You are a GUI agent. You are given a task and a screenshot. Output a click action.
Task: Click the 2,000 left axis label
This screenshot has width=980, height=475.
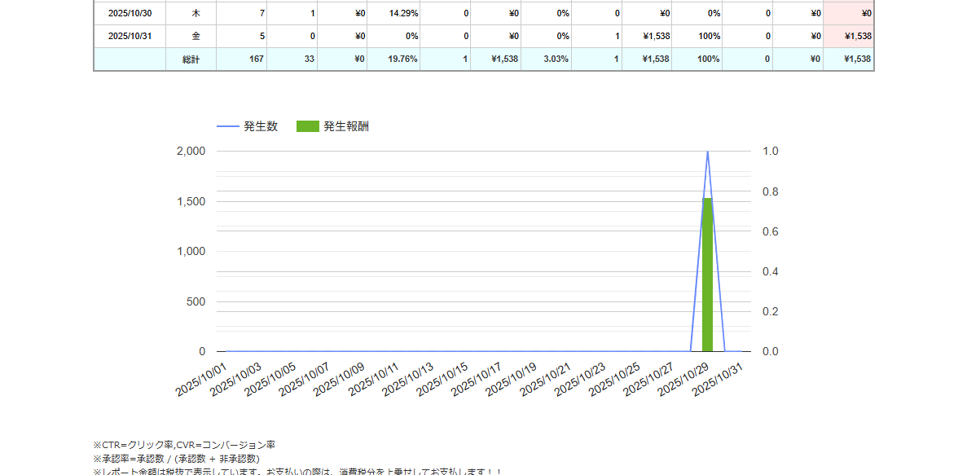[191, 152]
